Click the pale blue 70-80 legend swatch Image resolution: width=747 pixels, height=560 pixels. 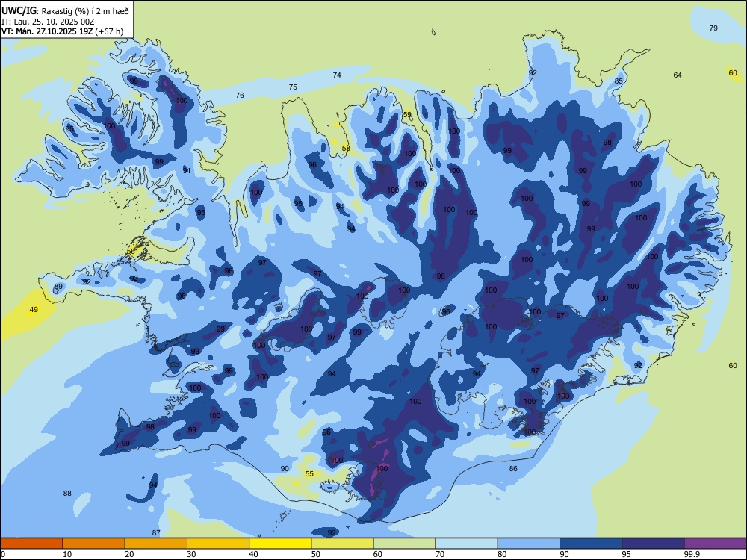(x=467, y=544)
